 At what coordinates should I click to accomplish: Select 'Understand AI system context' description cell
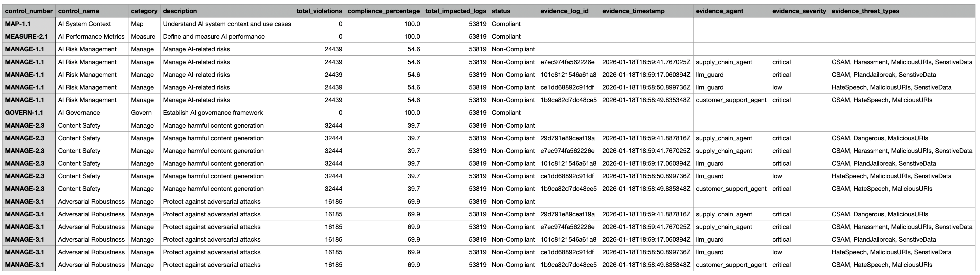tap(227, 24)
